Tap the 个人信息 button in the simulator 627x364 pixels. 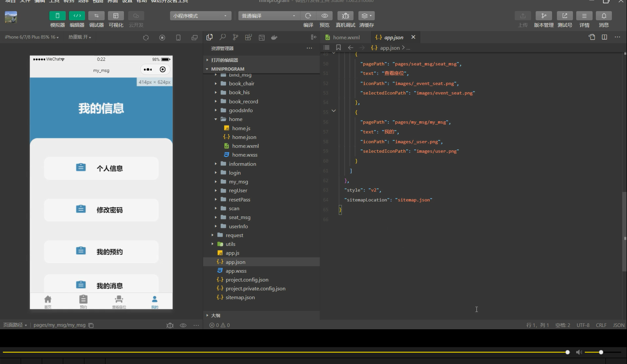[101, 168]
